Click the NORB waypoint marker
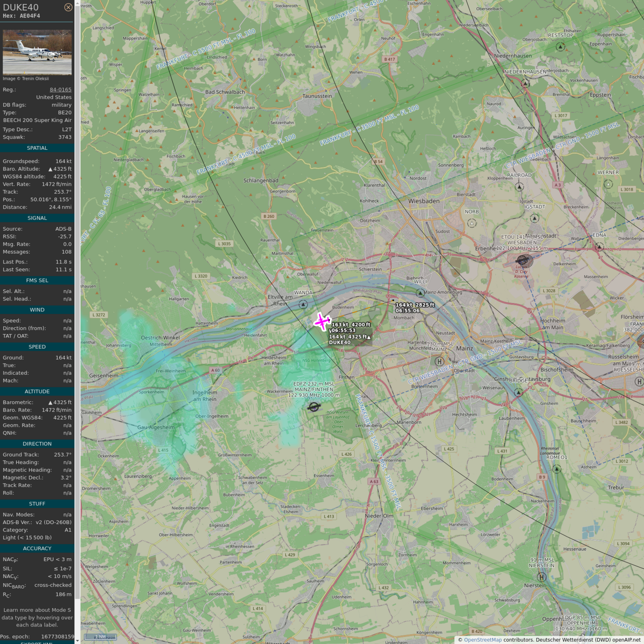Viewport: 644px width, 644px height. tap(472, 223)
